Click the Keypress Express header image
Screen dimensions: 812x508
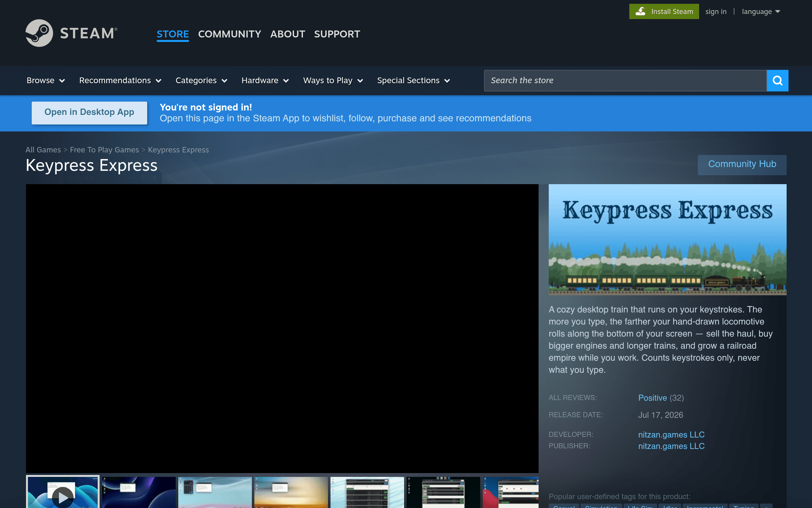point(667,239)
